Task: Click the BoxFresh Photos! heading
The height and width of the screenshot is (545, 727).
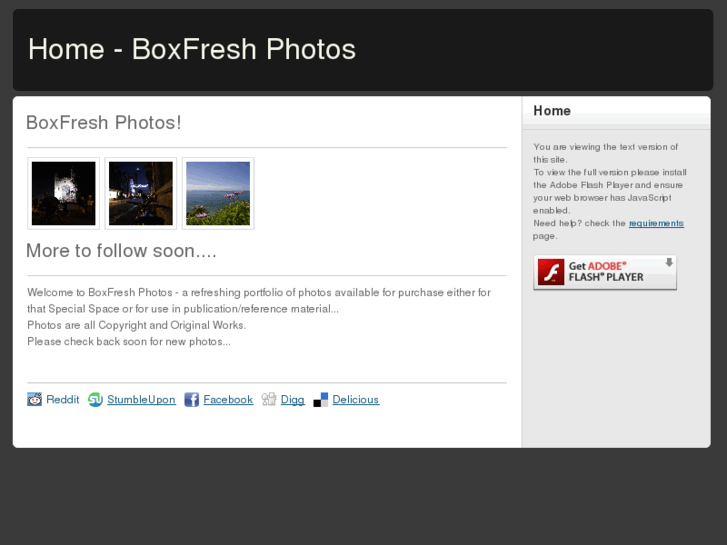Action: pos(104,123)
